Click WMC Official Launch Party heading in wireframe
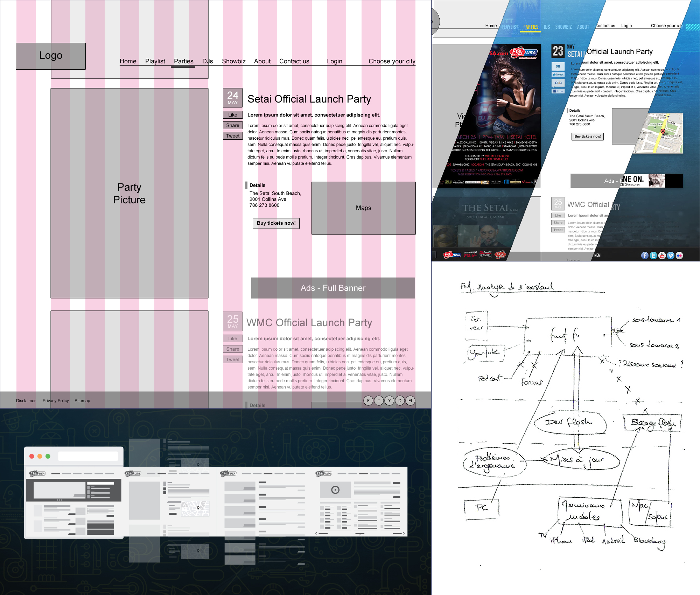Screen dimensions: 700x595 309,323
